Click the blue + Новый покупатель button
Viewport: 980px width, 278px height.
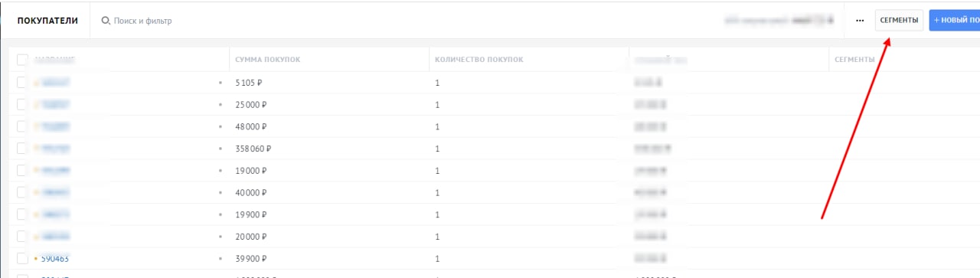click(954, 21)
